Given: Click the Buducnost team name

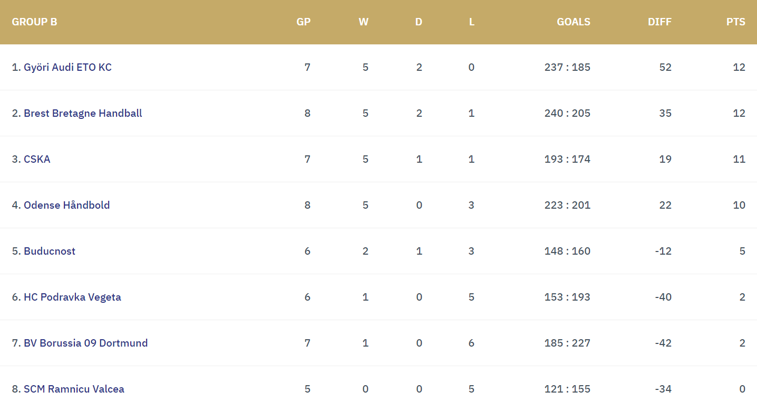Looking at the screenshot, I should [50, 251].
